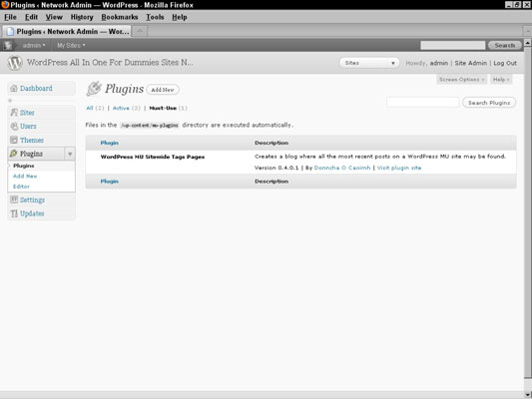The height and width of the screenshot is (399, 532).
Task: Click the Dashboard home icon in sidebar
Action: (x=14, y=89)
